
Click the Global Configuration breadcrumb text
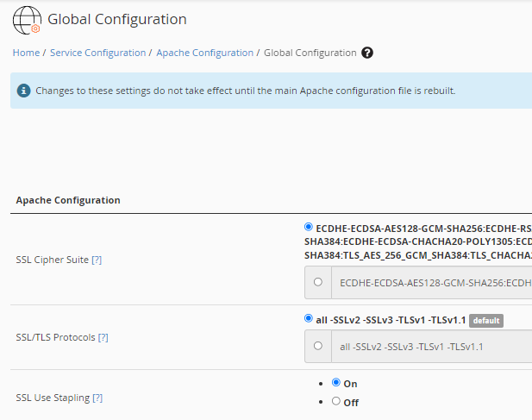(x=310, y=53)
